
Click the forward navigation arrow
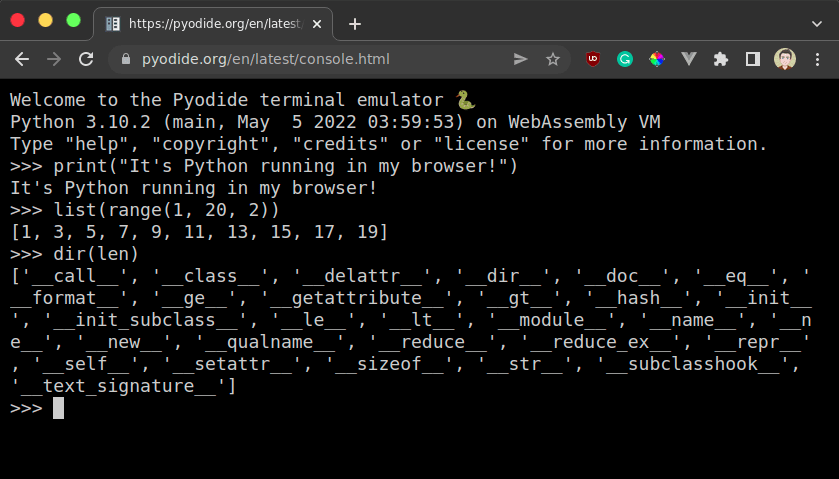coord(54,59)
